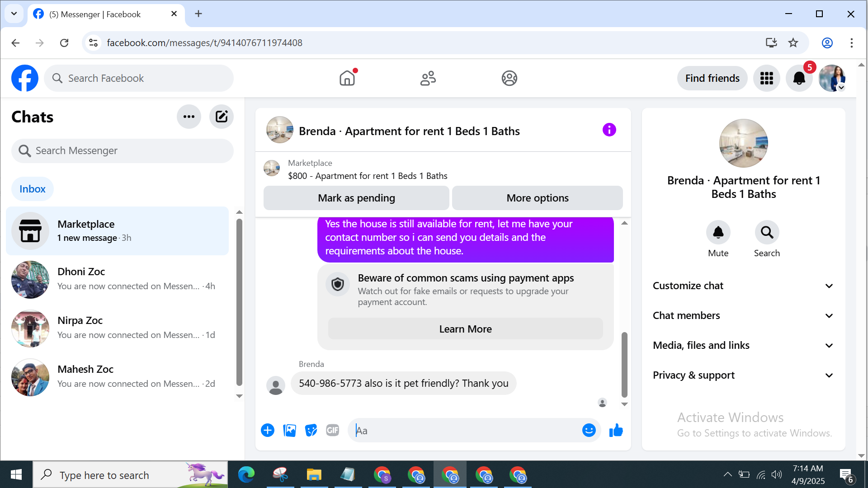Click the Windows taskbar search box
The width and height of the screenshot is (868, 488).
click(x=131, y=474)
